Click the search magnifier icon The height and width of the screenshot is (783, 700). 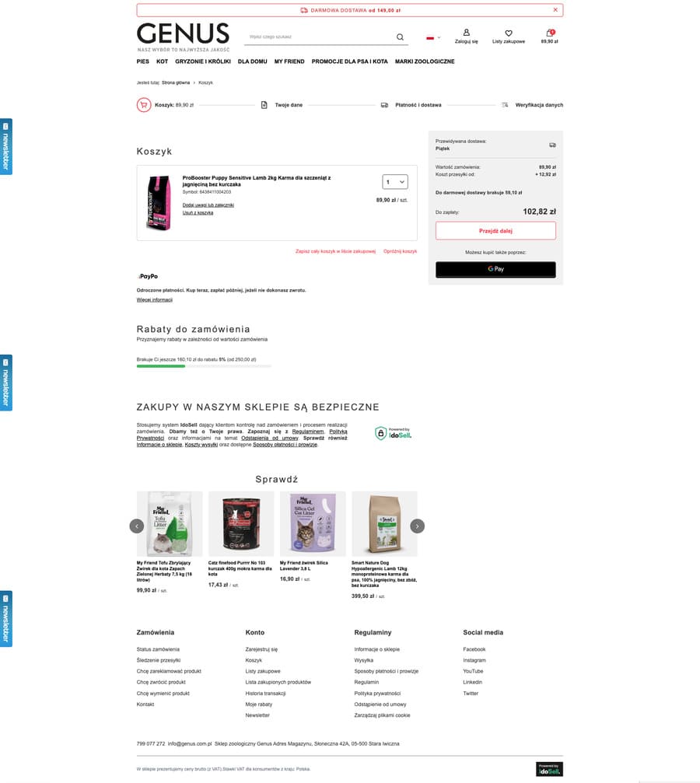click(x=400, y=37)
